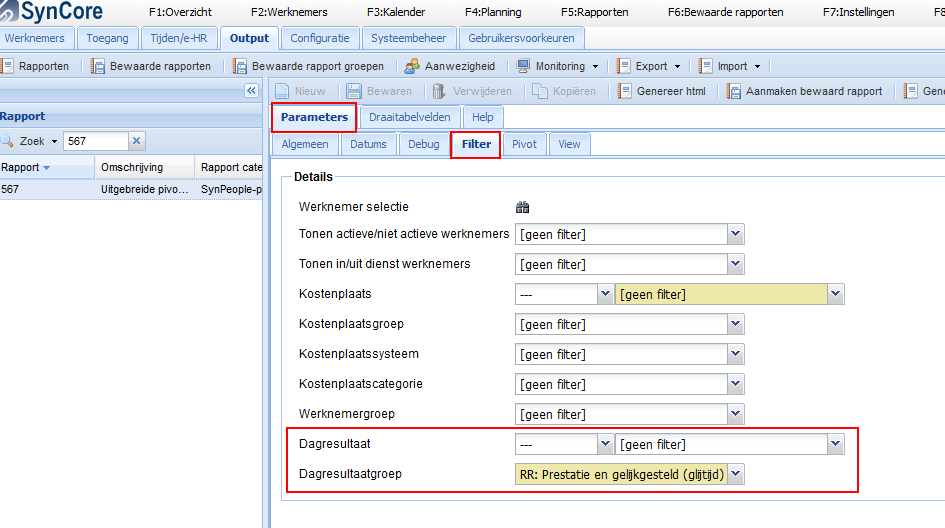The width and height of the screenshot is (945, 528).
Task: Expand the Werknemergroep filter dropdown
Action: [736, 414]
